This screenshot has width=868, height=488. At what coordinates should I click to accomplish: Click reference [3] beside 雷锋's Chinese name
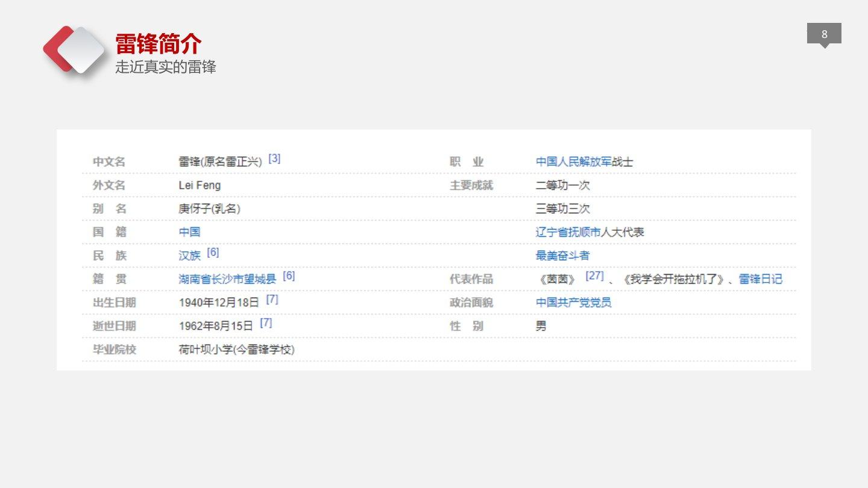point(274,158)
